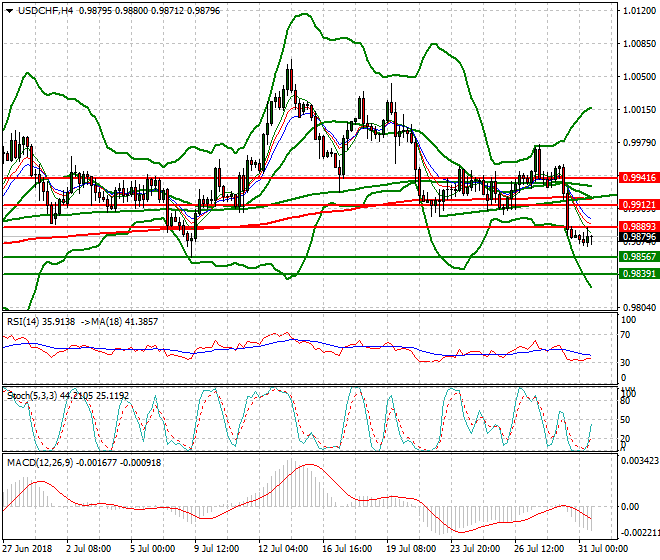660x560 pixels.
Task: Click the 23 Jul 20:00 time label
Action: click(x=475, y=549)
